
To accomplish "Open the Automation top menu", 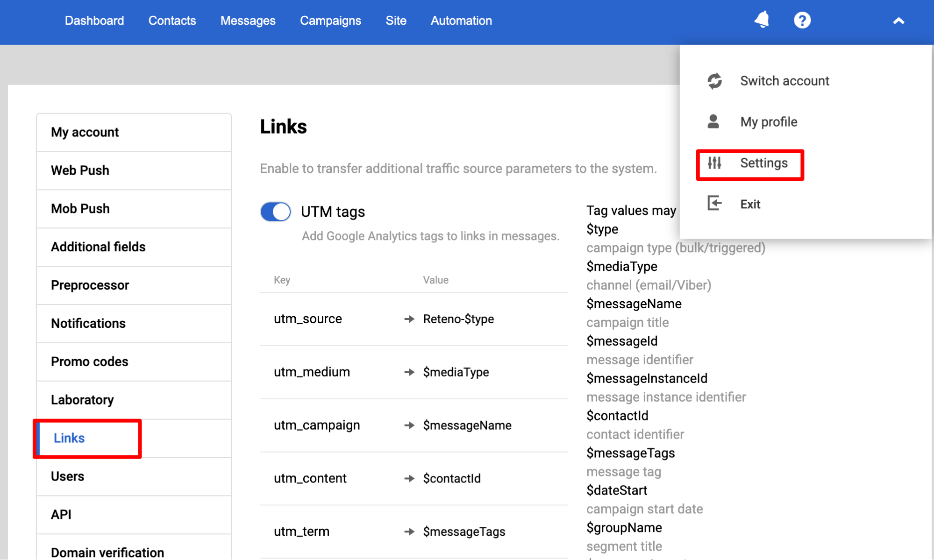I will 461,21.
